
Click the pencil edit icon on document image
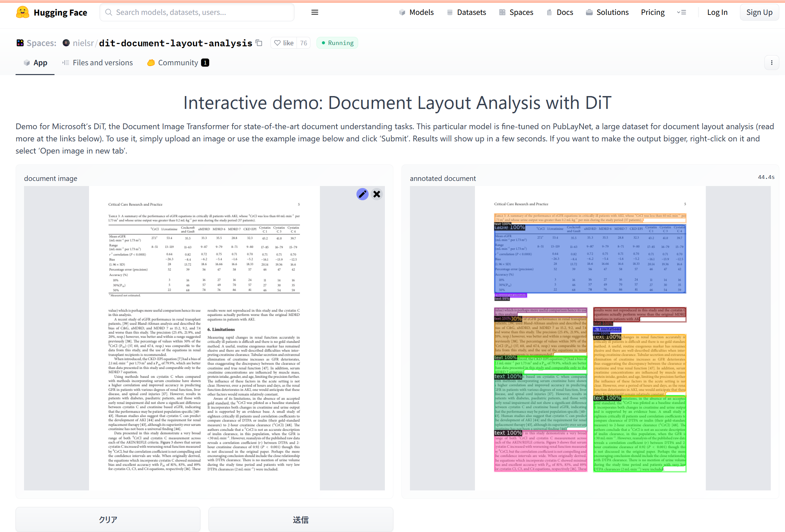tap(362, 194)
